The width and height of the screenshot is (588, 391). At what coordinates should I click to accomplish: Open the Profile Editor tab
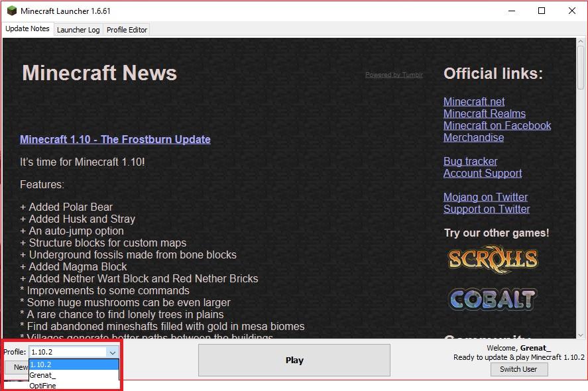127,30
